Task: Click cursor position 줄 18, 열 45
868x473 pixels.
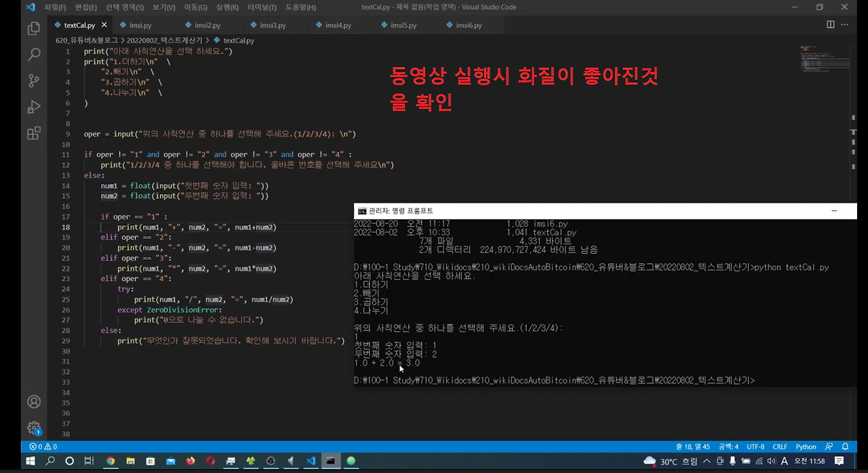Action: [x=692, y=447]
